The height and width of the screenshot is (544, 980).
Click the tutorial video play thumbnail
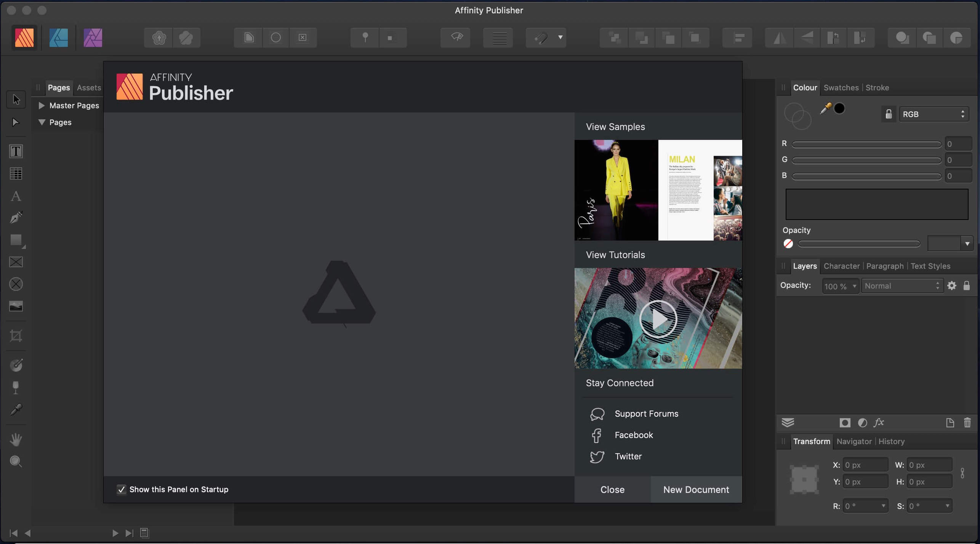(x=658, y=319)
